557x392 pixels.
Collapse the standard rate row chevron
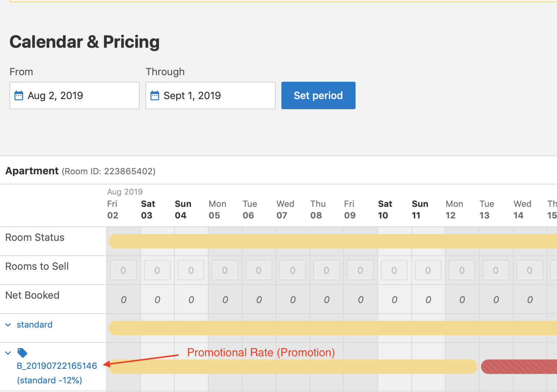pyautogui.click(x=8, y=325)
